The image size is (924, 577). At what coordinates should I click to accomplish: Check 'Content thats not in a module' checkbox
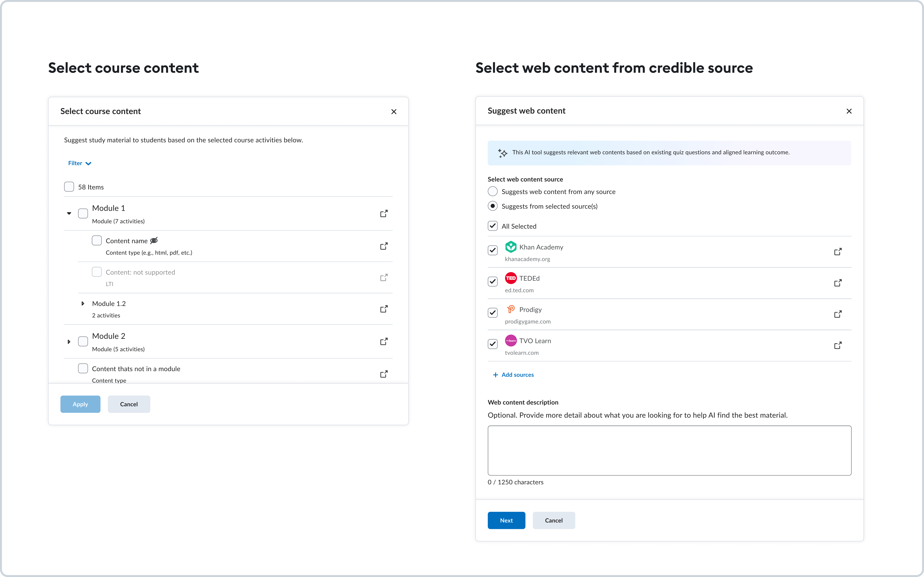(83, 368)
